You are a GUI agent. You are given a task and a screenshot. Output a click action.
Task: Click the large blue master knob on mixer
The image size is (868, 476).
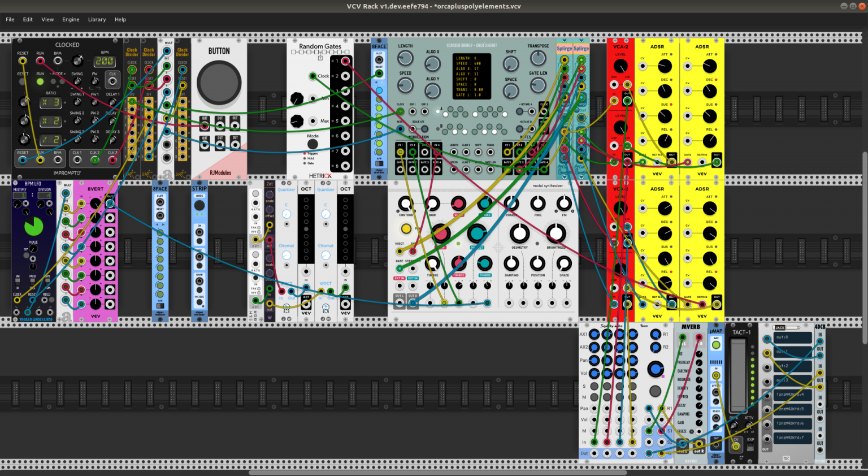[x=656, y=369]
